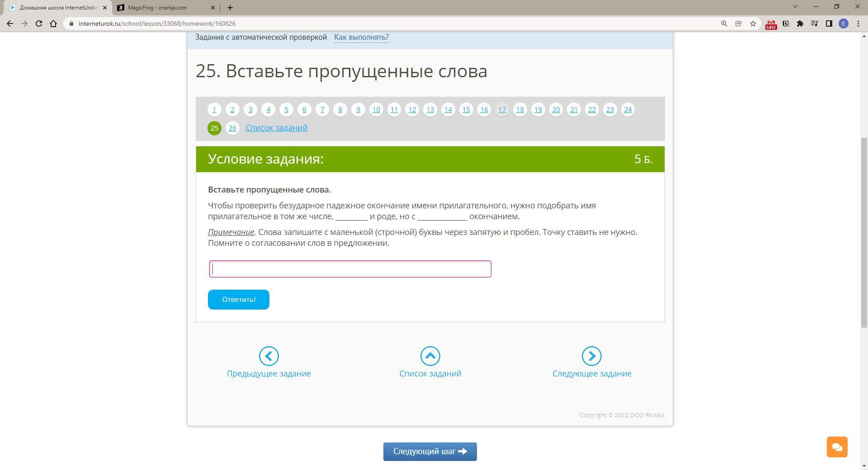Go to task number 26
Viewport: 868px width, 470px height.
point(232,128)
